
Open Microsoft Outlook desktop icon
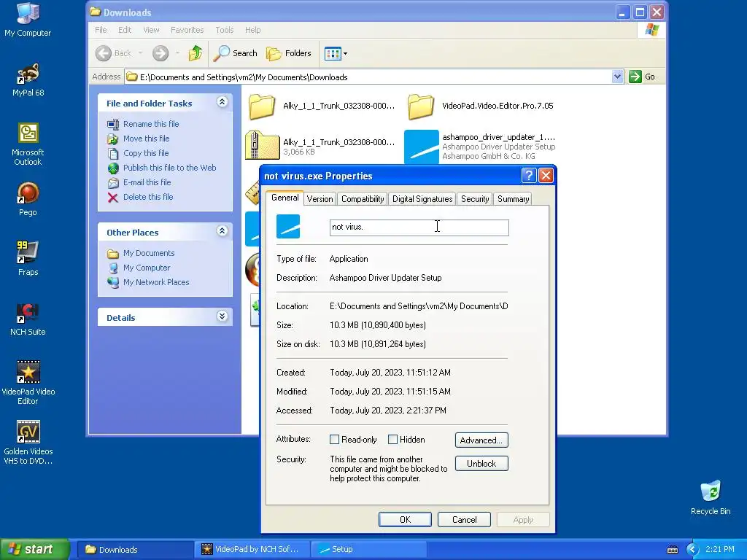(28, 144)
